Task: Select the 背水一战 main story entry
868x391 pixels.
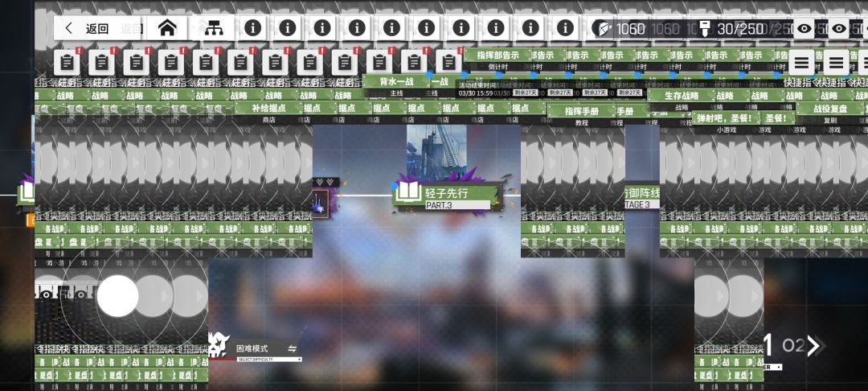Action: click(396, 81)
